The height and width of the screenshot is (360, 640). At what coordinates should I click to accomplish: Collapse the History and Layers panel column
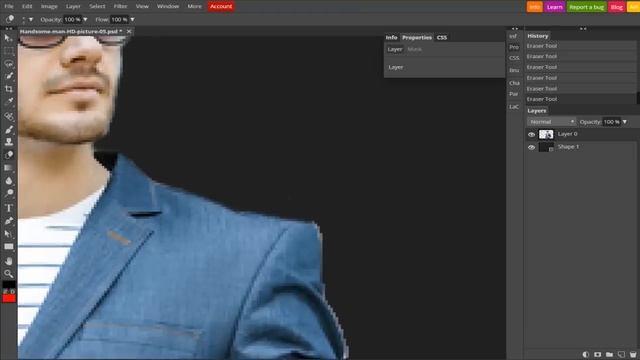[583, 29]
